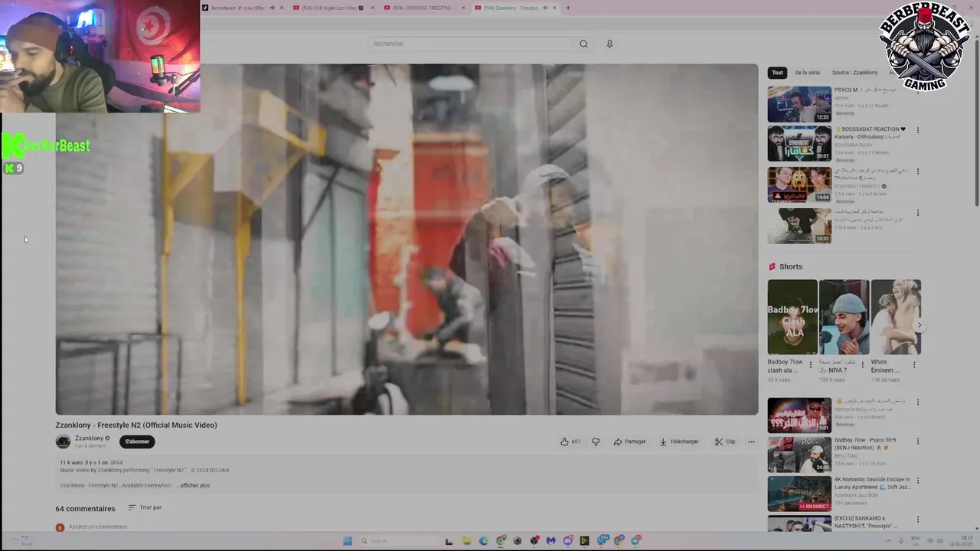Focus the Rechercher search box
980x551 pixels.
pos(471,44)
